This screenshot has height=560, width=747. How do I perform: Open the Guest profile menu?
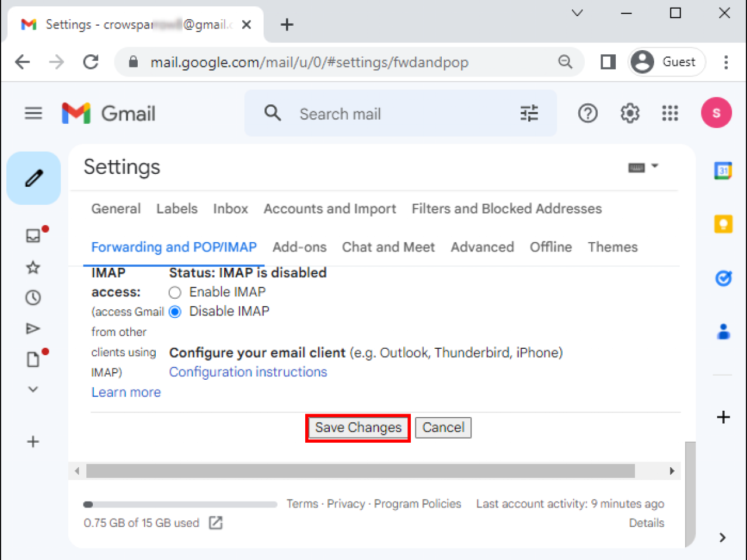pos(667,62)
